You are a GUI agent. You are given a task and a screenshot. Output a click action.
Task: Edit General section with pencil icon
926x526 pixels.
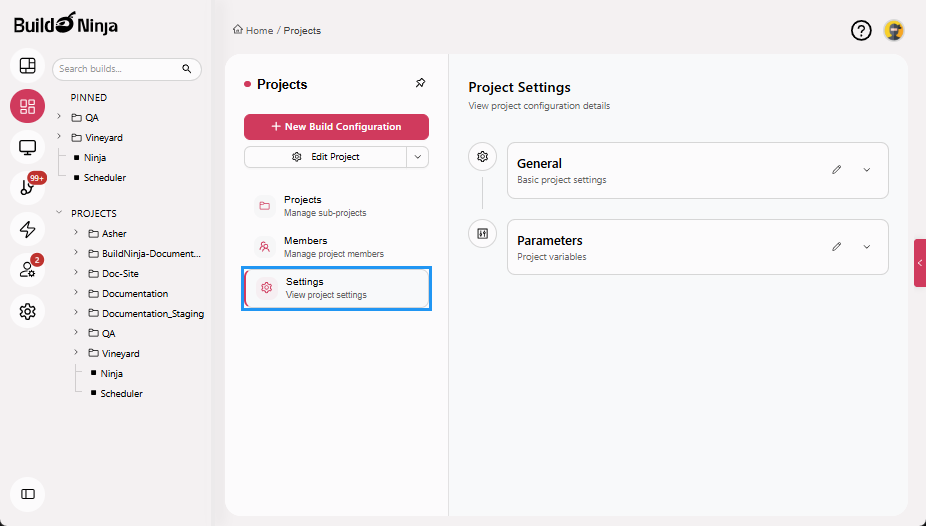(836, 170)
